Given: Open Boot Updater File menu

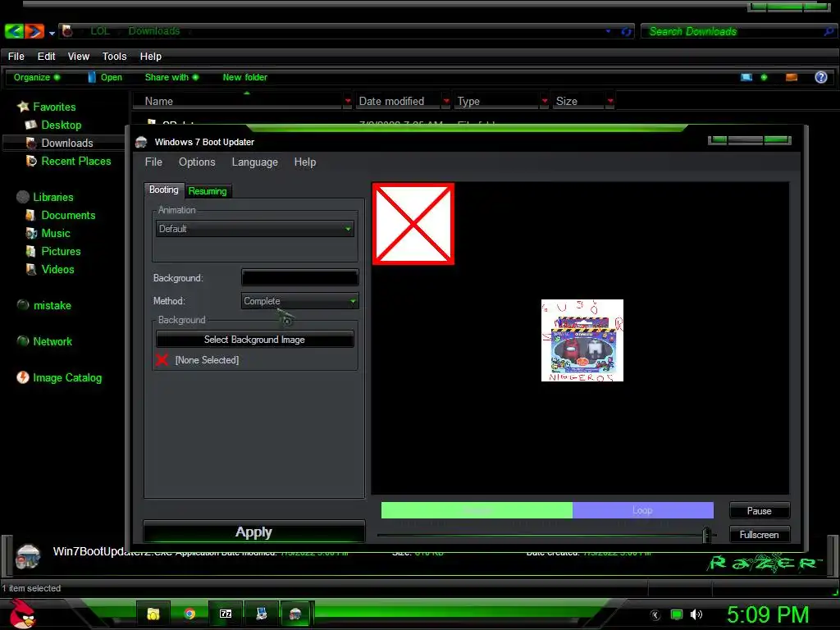Looking at the screenshot, I should pyautogui.click(x=153, y=162).
